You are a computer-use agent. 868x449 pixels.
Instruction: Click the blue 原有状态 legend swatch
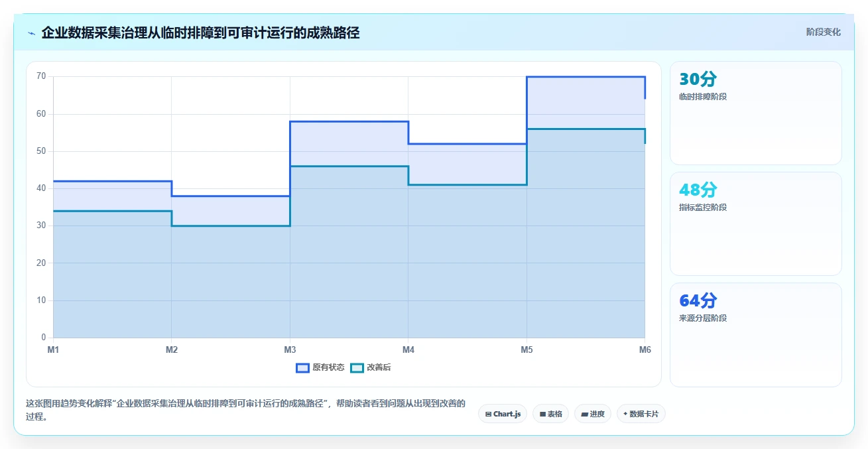303,367
